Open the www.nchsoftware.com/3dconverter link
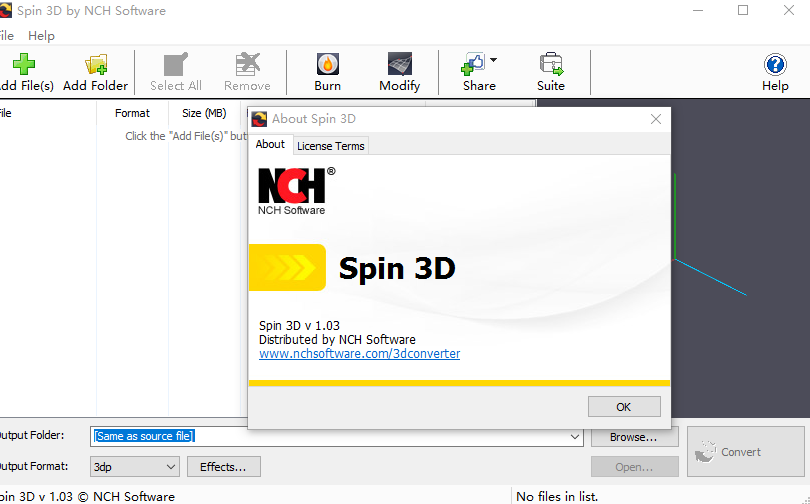 pyautogui.click(x=360, y=354)
